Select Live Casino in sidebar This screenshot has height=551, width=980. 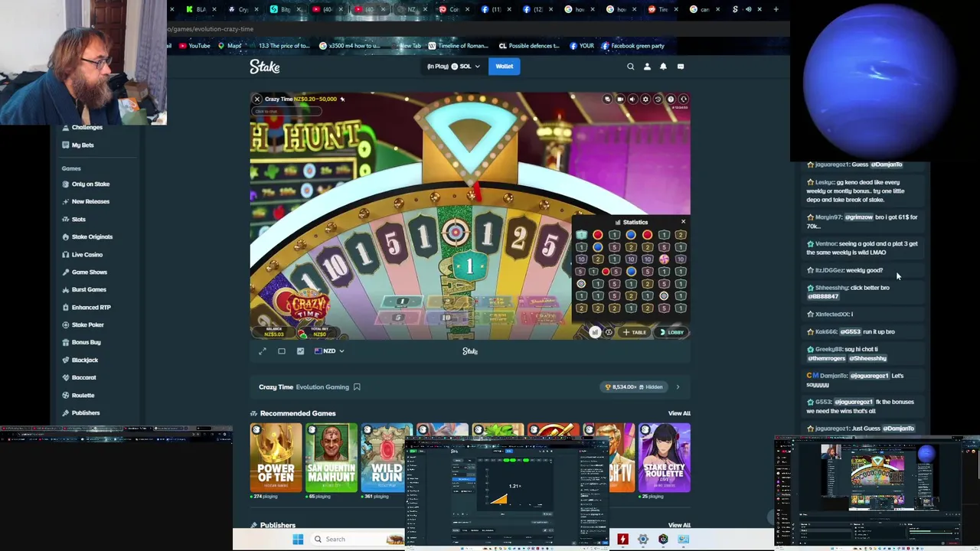[87, 255]
